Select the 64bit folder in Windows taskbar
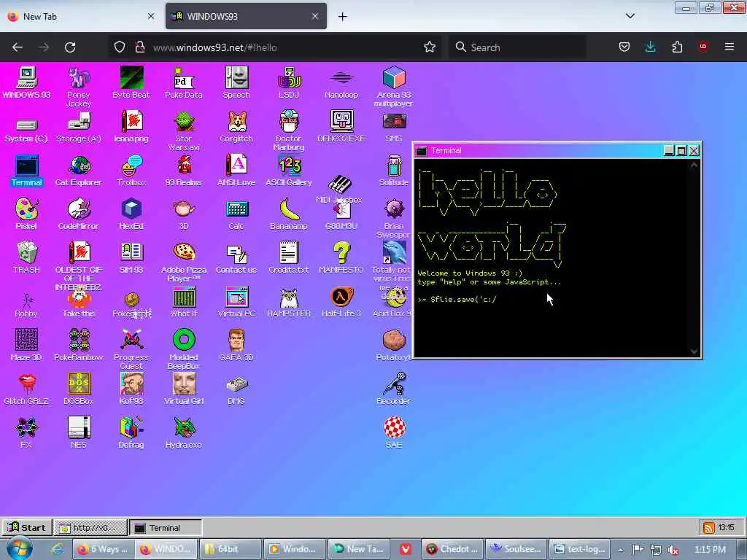The image size is (747, 560). [231, 549]
